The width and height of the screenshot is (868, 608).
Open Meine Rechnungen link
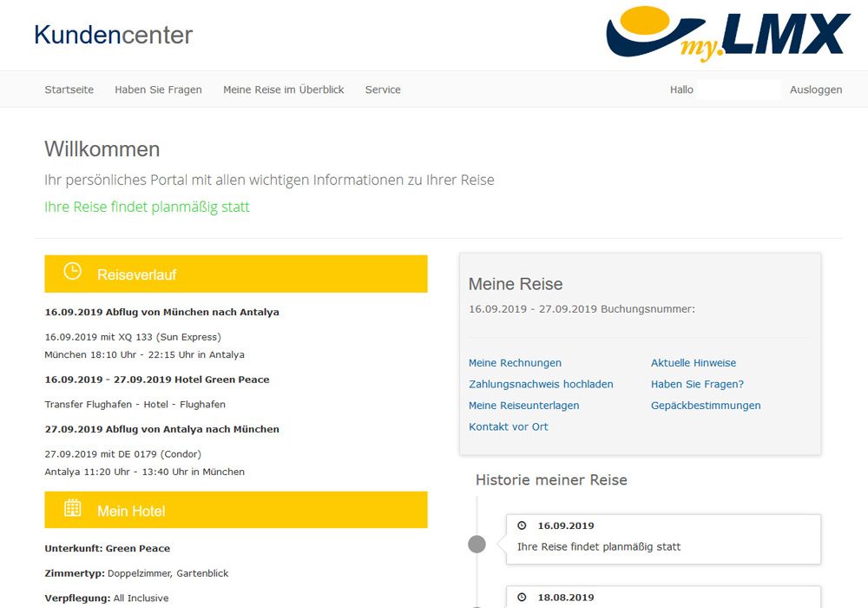pos(515,363)
